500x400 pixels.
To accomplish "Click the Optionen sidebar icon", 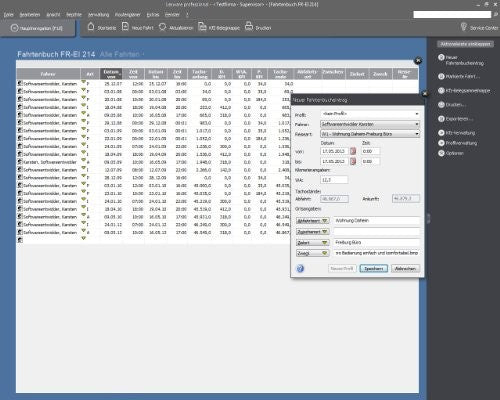I will (x=441, y=153).
